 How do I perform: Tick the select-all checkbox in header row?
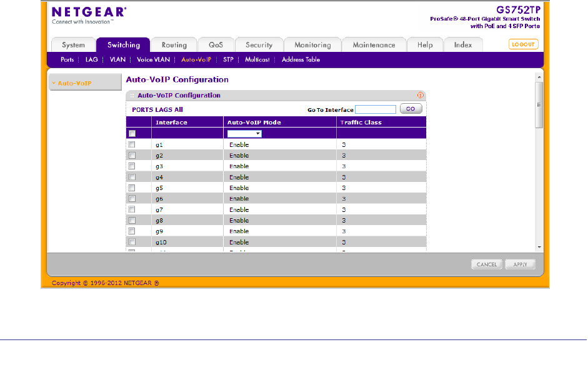[x=132, y=133]
